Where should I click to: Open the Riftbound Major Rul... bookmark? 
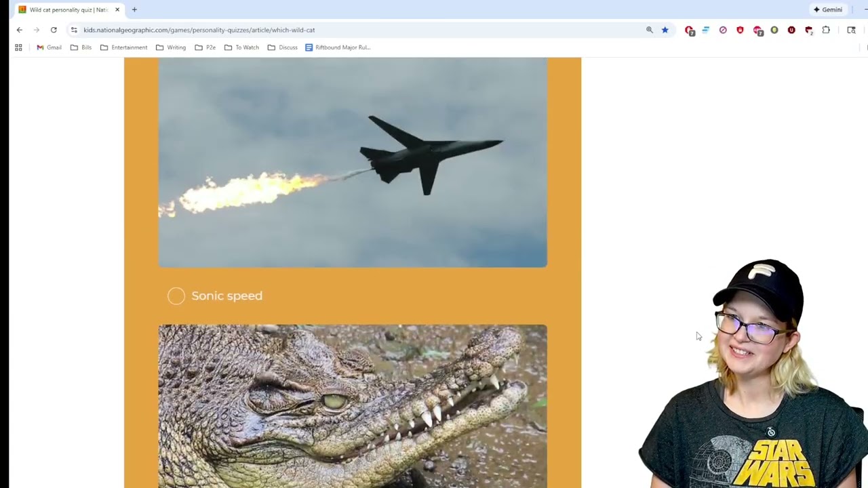click(338, 47)
